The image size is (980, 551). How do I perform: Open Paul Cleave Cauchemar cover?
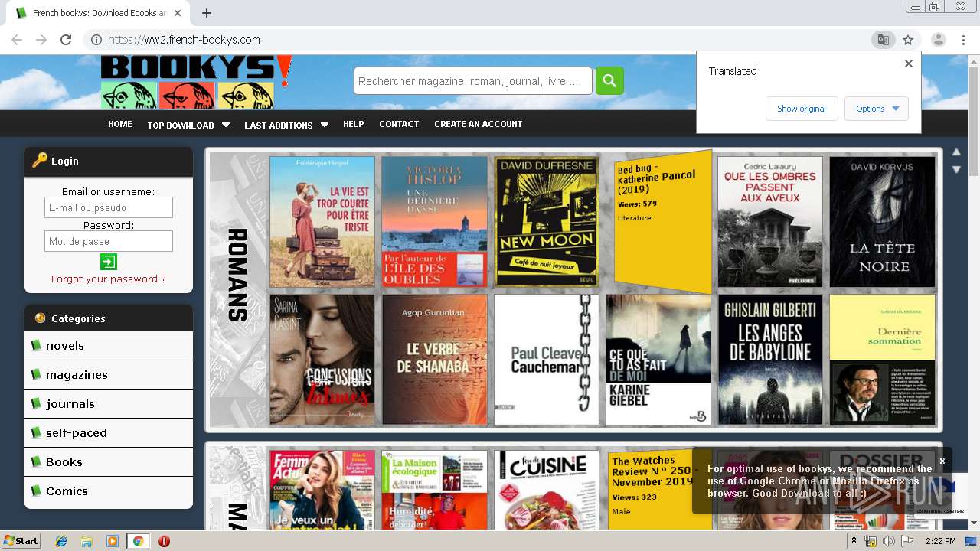[x=547, y=360]
